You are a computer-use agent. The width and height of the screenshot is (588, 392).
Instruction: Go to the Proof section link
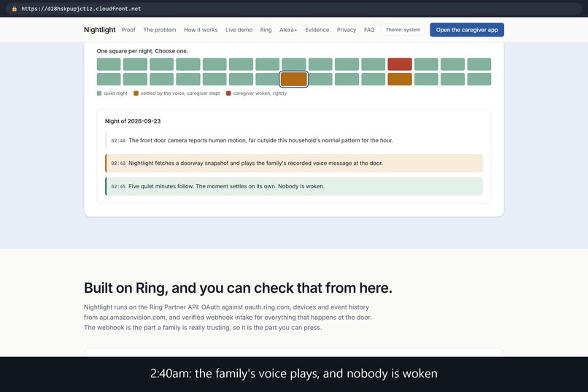click(x=128, y=30)
